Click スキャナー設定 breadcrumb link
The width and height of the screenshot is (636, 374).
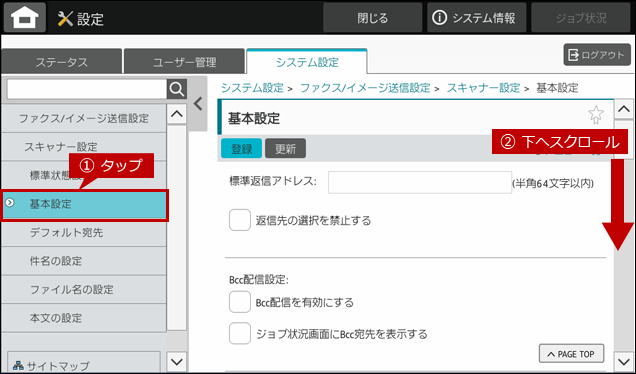(x=483, y=88)
